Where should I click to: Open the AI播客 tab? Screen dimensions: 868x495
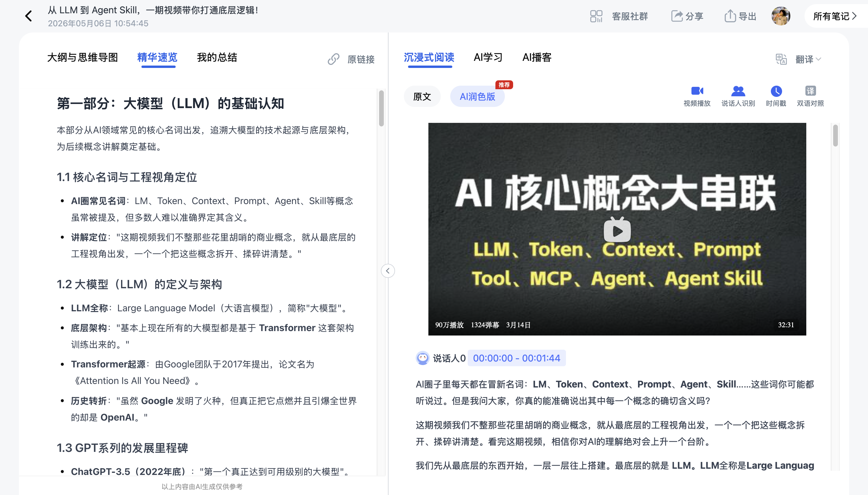[x=537, y=57]
